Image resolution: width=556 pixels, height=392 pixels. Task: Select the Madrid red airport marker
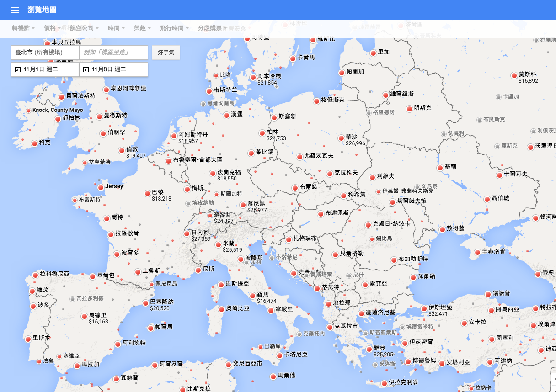(x=84, y=316)
